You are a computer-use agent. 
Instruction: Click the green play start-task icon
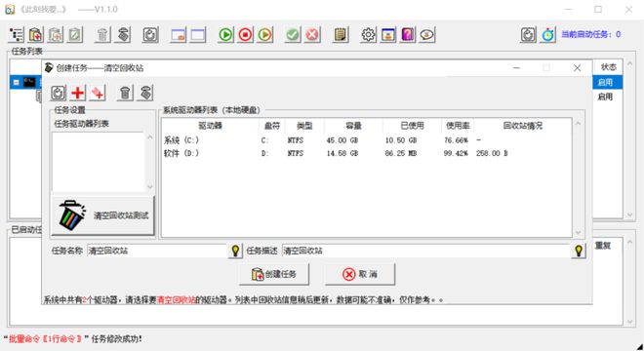[225, 35]
